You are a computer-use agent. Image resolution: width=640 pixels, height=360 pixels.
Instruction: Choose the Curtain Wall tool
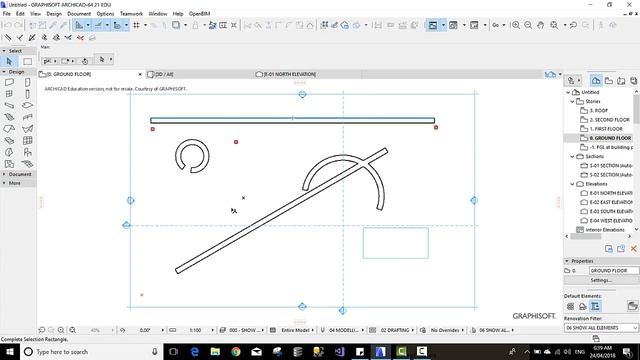[x=27, y=141]
